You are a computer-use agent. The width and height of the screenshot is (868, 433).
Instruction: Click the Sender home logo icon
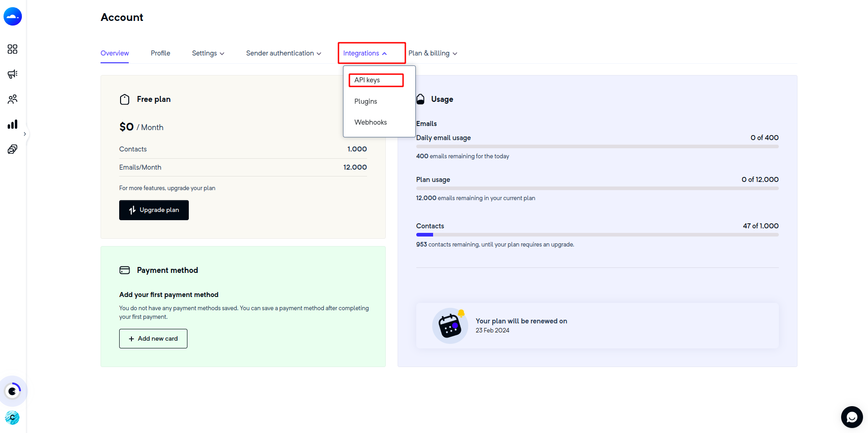coord(13,17)
